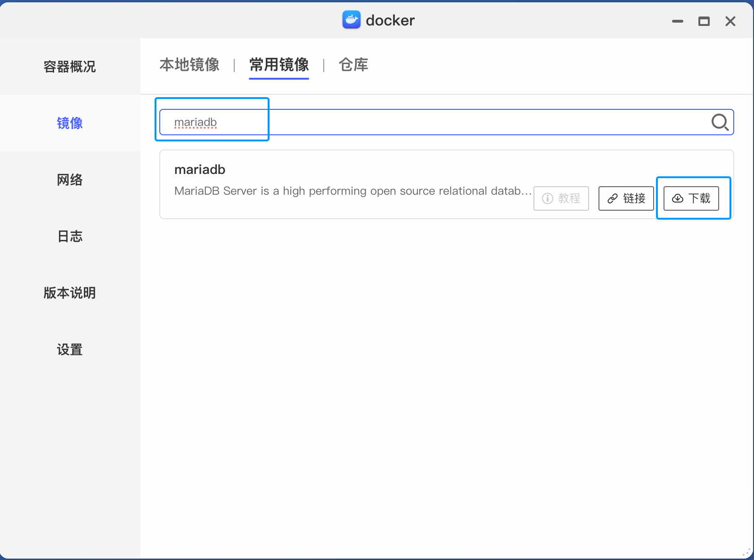Open the mariadb 链接 link button
Viewport: 754px width, 560px height.
point(626,198)
